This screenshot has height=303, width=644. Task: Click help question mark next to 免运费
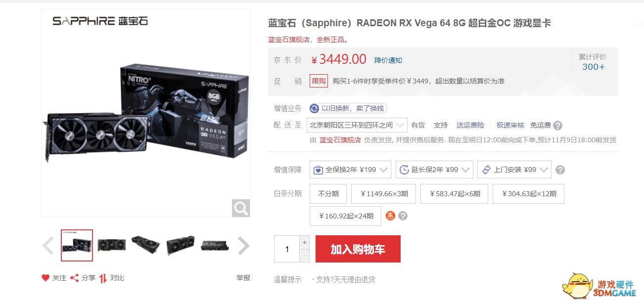pyautogui.click(x=558, y=125)
